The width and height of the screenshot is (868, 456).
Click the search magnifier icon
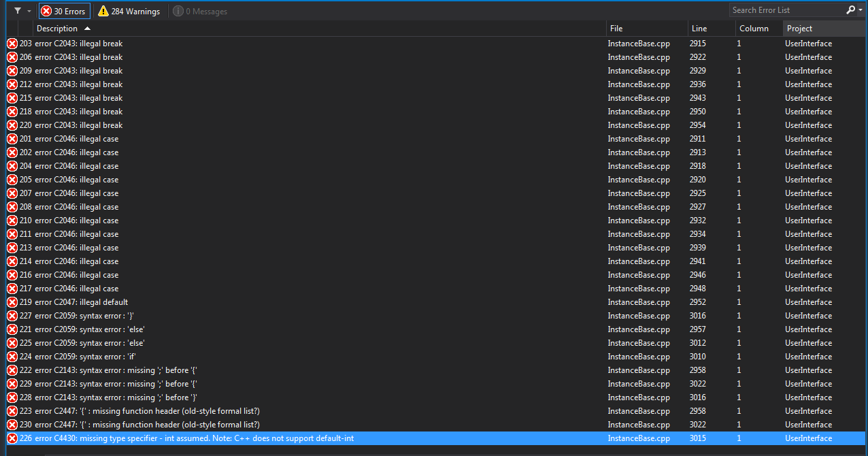850,10
